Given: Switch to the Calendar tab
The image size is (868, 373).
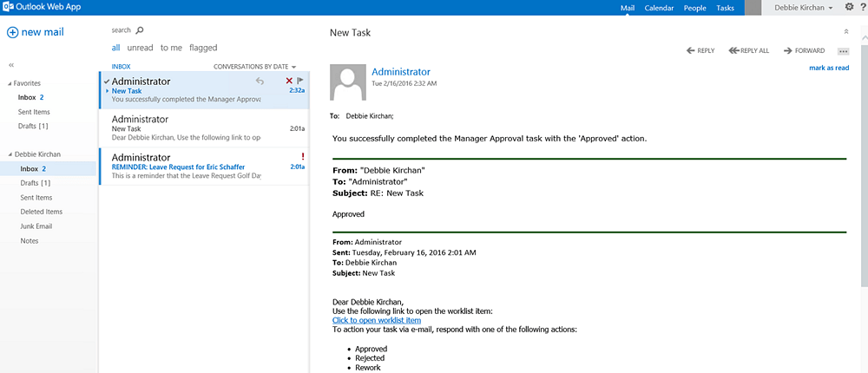Looking at the screenshot, I should (x=659, y=8).
